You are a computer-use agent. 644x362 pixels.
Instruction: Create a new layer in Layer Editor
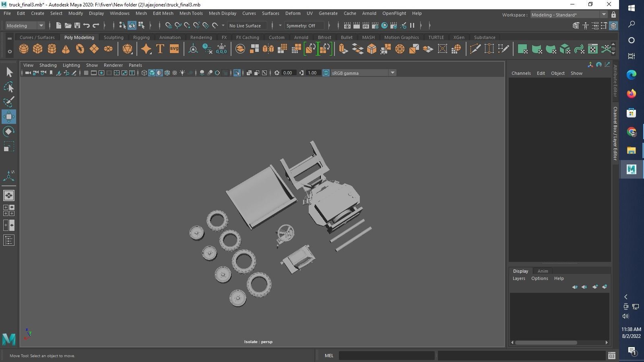tap(595, 287)
